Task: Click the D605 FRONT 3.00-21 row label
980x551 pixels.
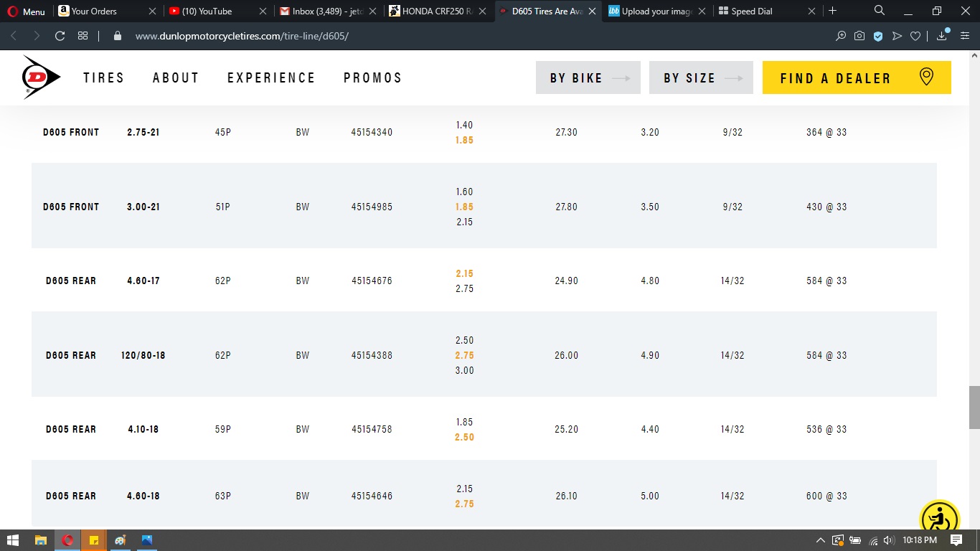Action: click(71, 207)
